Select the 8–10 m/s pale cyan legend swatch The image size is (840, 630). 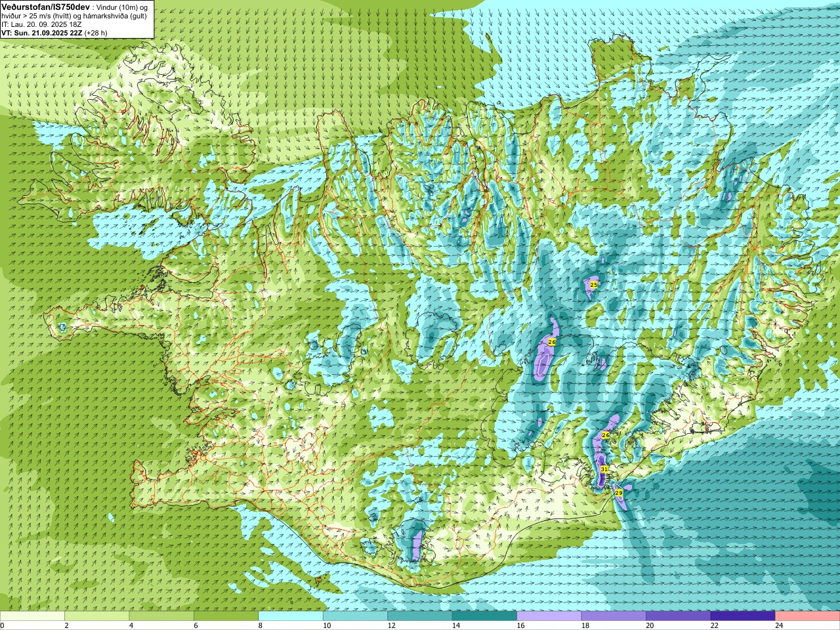tap(291, 616)
